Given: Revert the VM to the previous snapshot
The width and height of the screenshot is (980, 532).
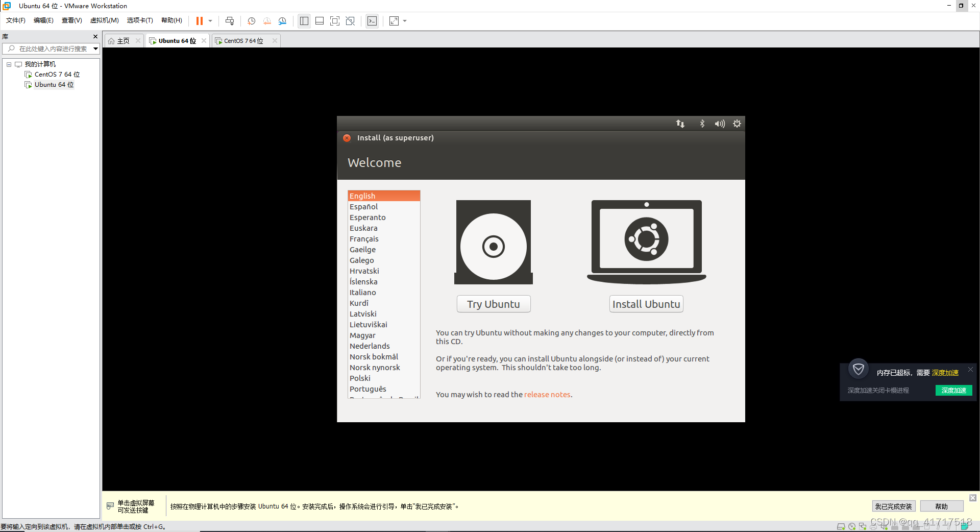Looking at the screenshot, I should tap(267, 21).
